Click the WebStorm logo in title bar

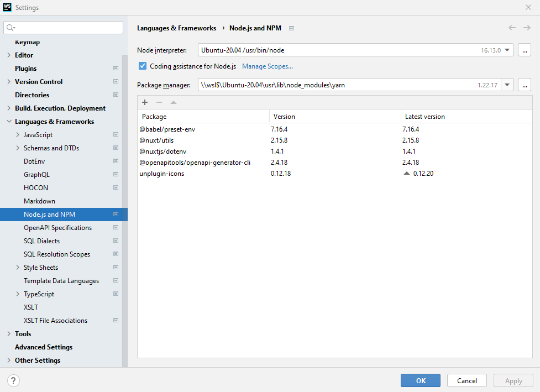(7, 7)
